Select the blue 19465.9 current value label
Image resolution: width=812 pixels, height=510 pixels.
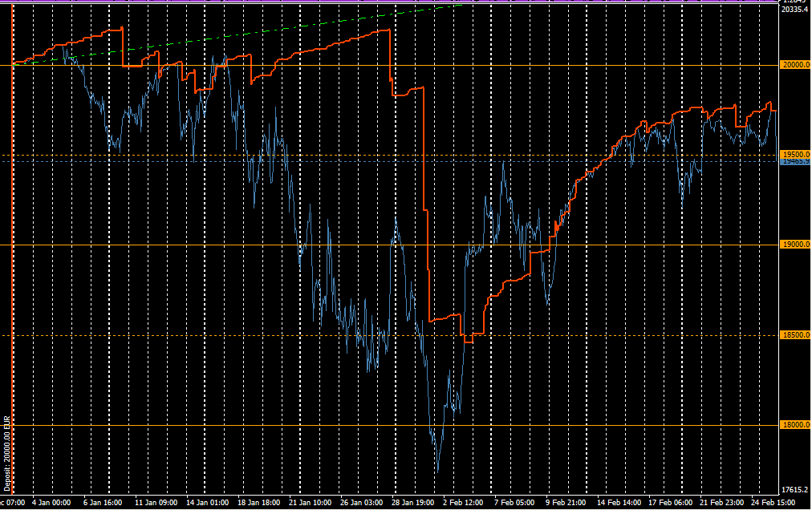pyautogui.click(x=795, y=161)
